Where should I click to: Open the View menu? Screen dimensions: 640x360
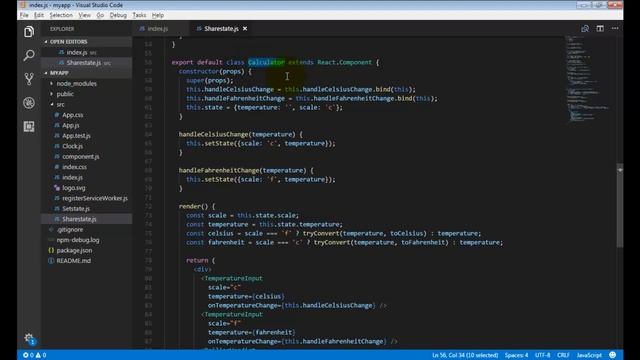[84, 15]
